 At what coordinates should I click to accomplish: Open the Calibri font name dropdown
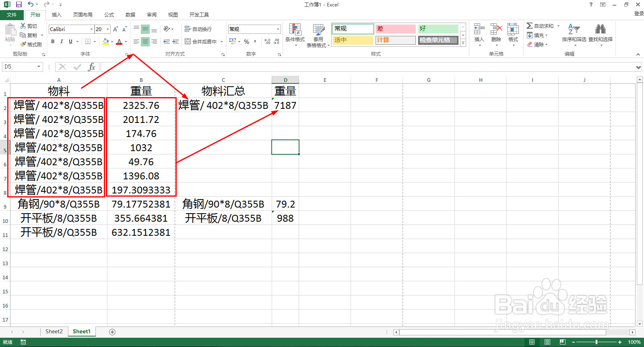92,29
